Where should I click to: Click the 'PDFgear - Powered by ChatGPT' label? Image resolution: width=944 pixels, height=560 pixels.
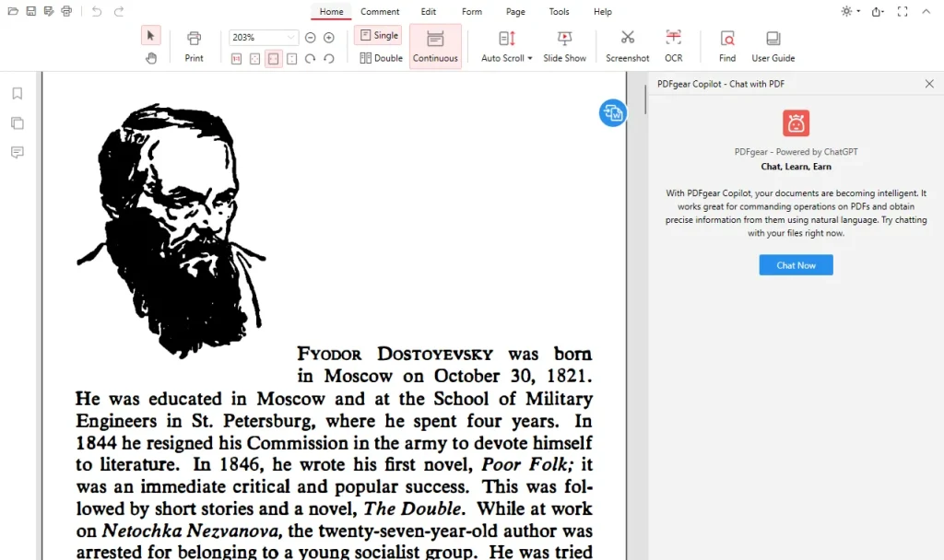796,152
